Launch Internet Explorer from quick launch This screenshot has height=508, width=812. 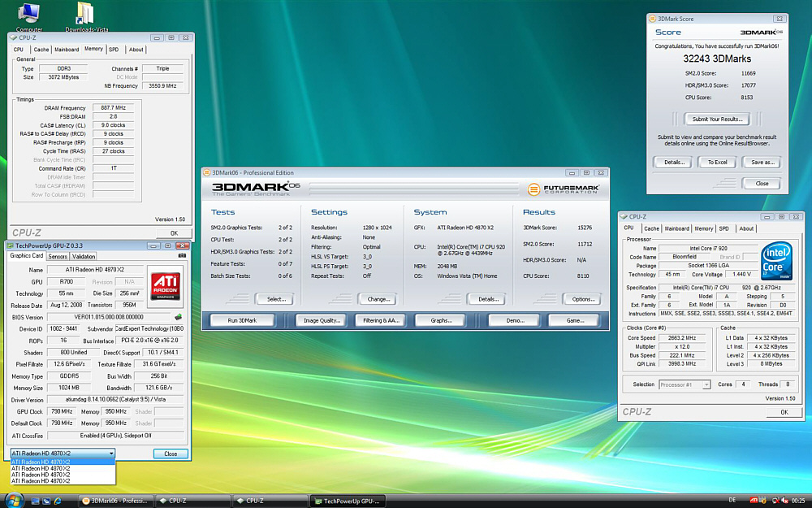click(x=58, y=501)
